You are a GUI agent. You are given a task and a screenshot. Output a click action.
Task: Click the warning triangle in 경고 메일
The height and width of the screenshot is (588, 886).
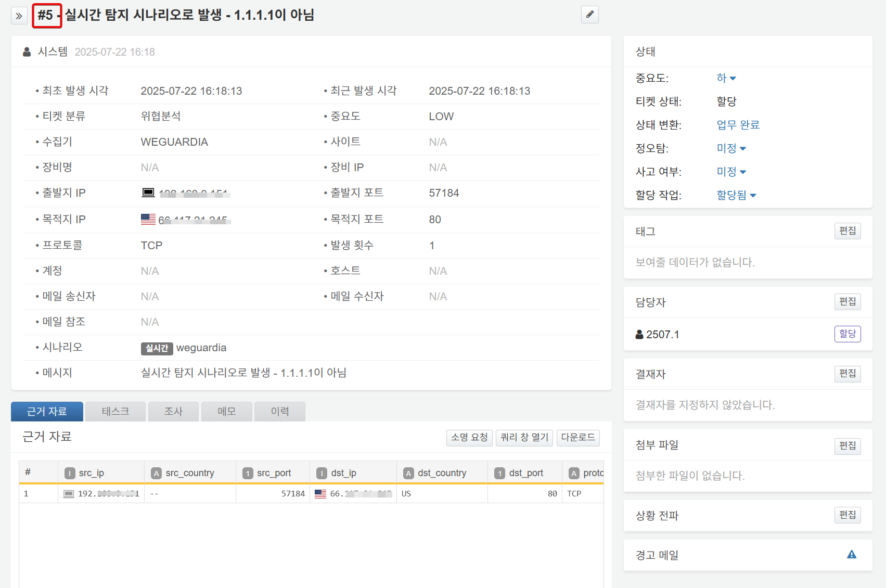coord(851,555)
